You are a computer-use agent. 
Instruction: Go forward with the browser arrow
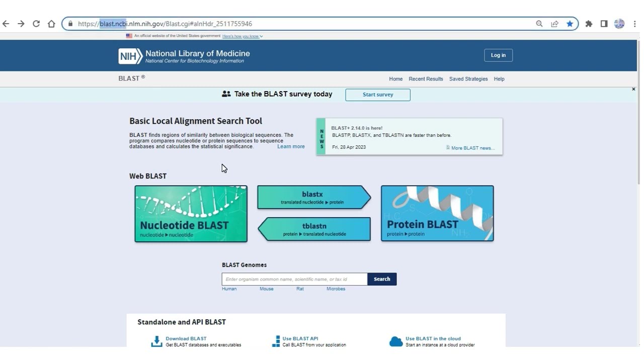coord(21,24)
